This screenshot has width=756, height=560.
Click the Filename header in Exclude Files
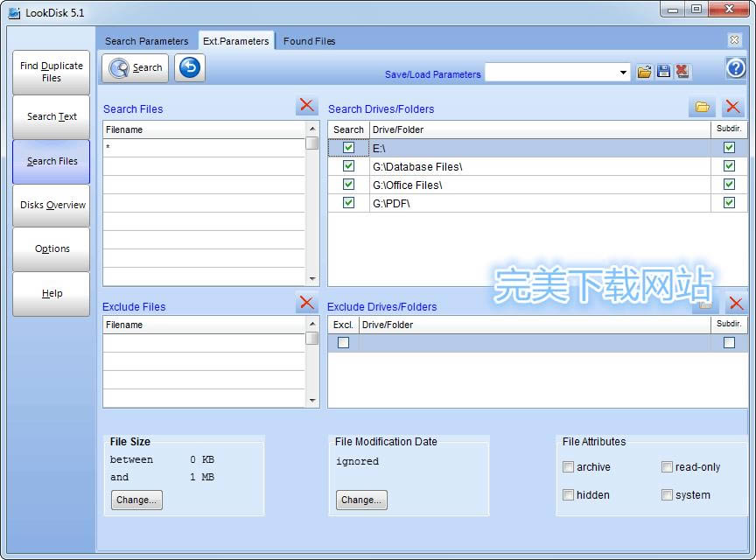[205, 325]
